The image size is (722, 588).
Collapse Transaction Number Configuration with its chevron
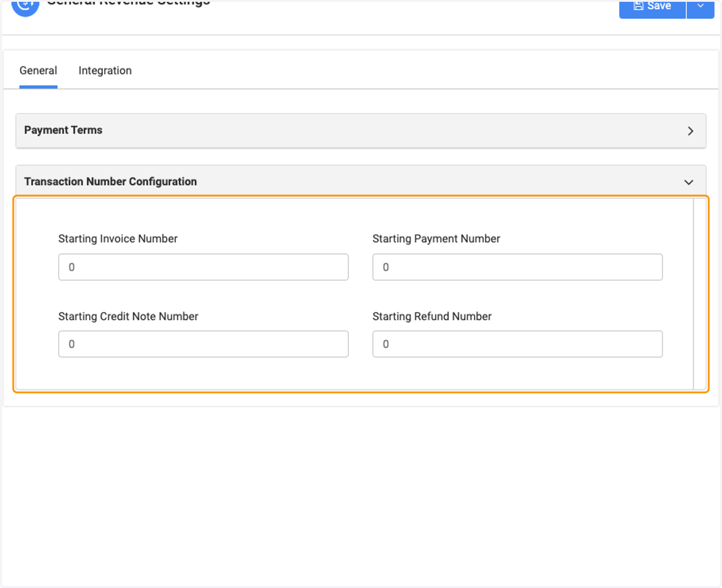point(690,182)
